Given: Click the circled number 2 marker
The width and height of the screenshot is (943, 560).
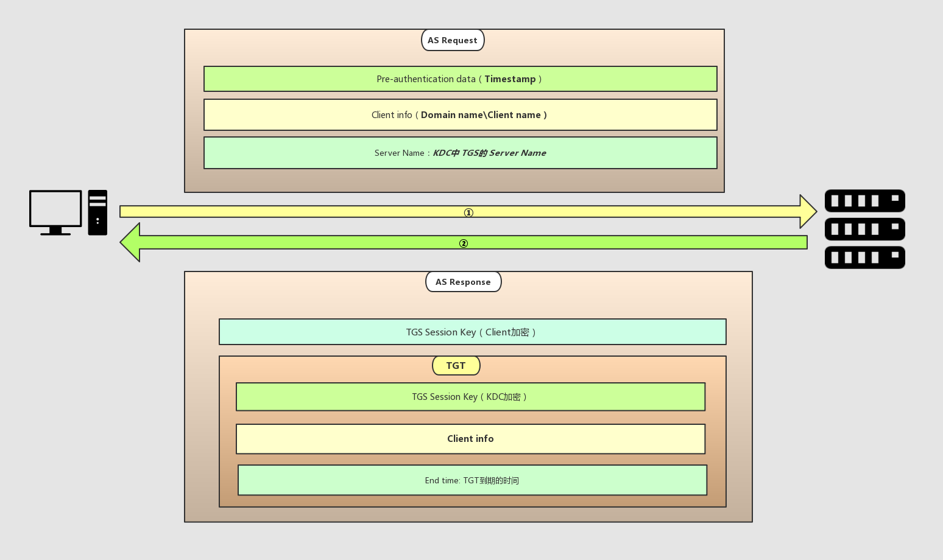Looking at the screenshot, I should tap(464, 243).
